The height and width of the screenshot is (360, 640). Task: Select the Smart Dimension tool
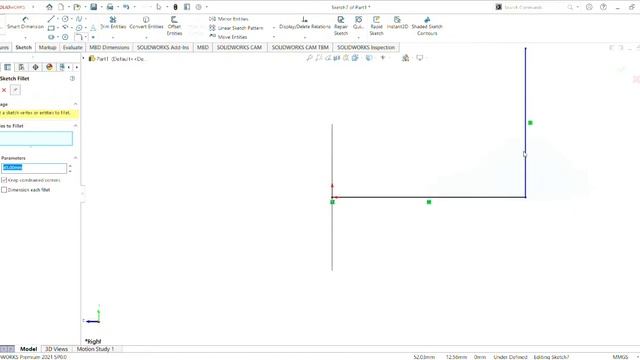pos(25,23)
